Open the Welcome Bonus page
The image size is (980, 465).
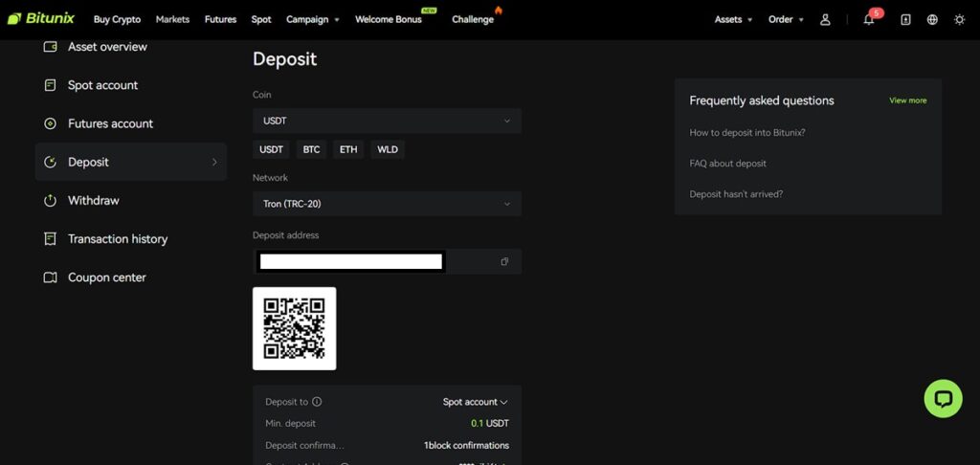(389, 19)
